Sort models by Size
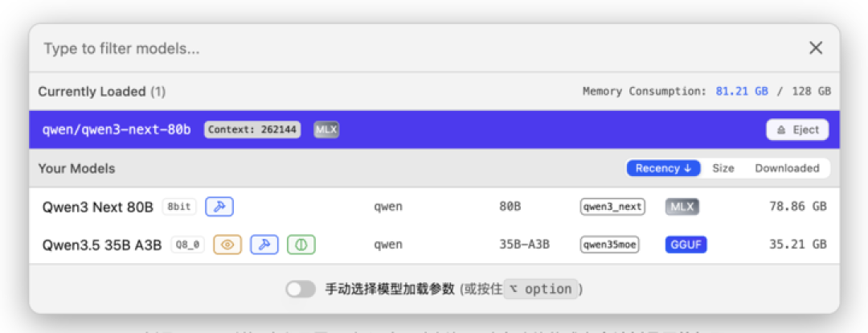This screenshot has height=333, width=868. pos(723,168)
